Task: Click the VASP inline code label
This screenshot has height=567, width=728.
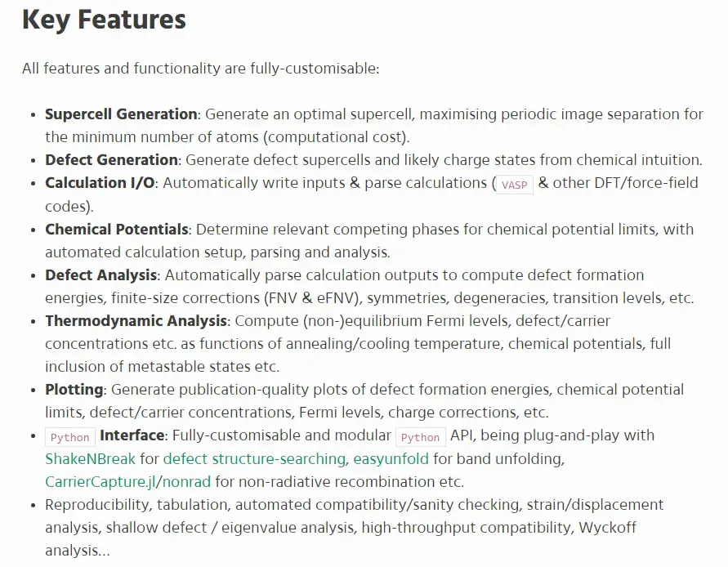Action: click(515, 185)
